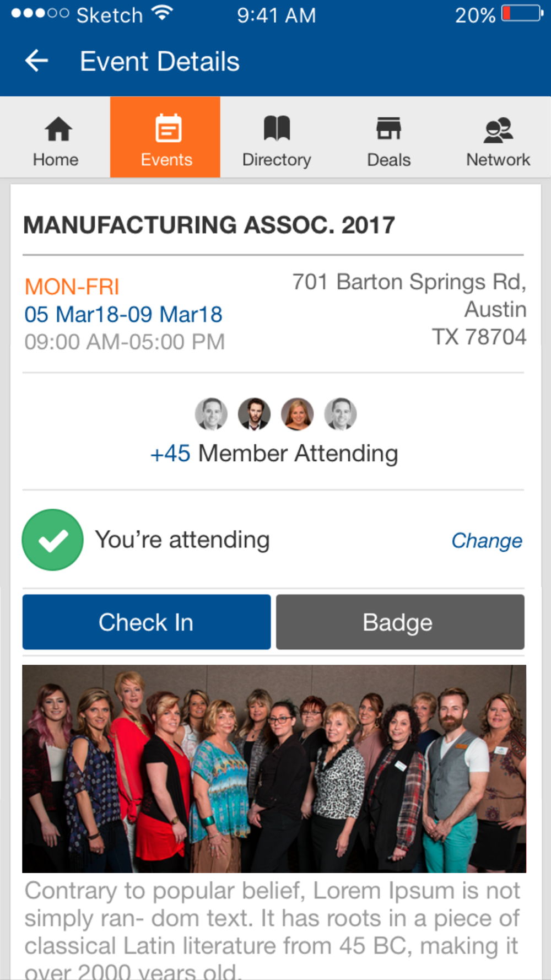
Task: Tap the Wi-Fi signal icon
Action: [163, 13]
